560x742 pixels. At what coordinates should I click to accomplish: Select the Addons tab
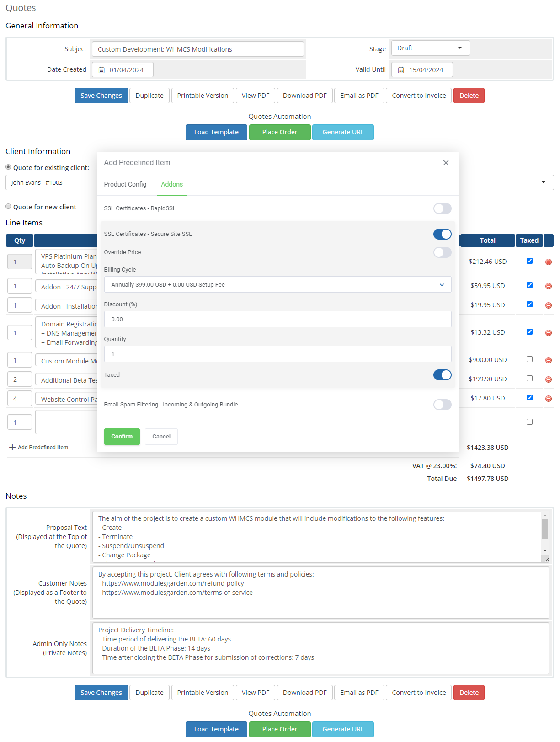pos(172,184)
